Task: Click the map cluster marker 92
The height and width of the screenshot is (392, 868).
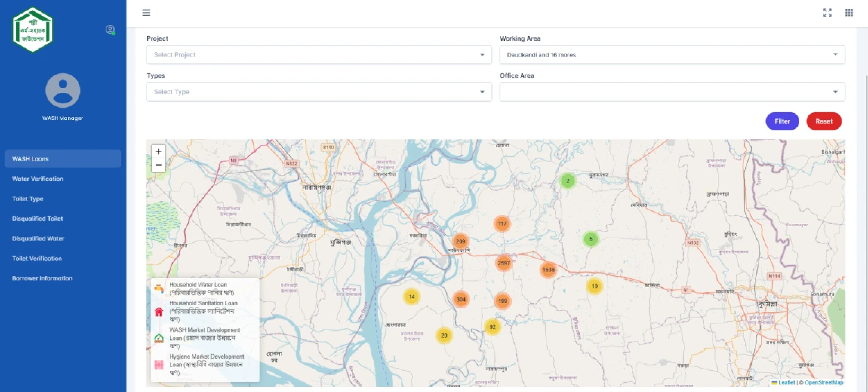Action: 492,327
